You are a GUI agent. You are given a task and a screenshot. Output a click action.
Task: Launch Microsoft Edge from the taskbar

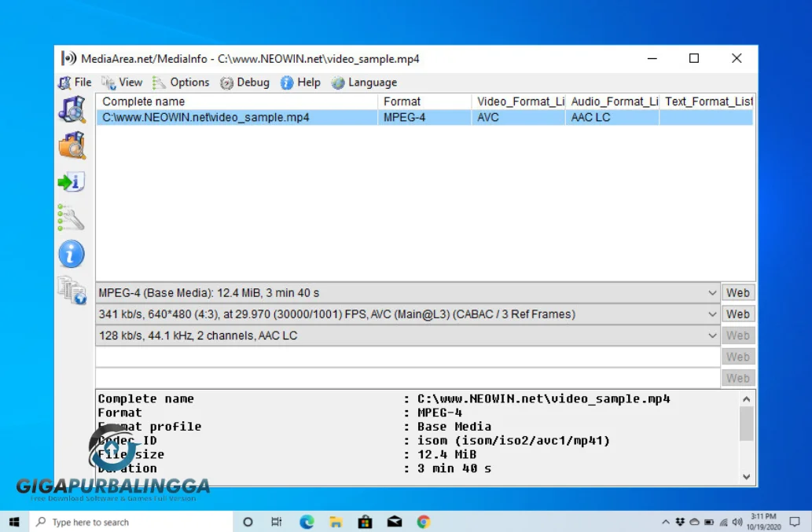(x=307, y=522)
